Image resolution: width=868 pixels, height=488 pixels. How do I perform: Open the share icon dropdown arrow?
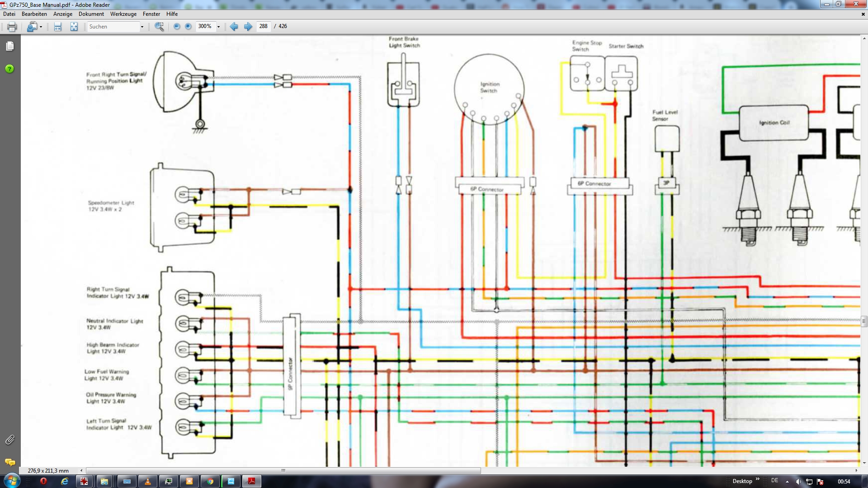[41, 27]
